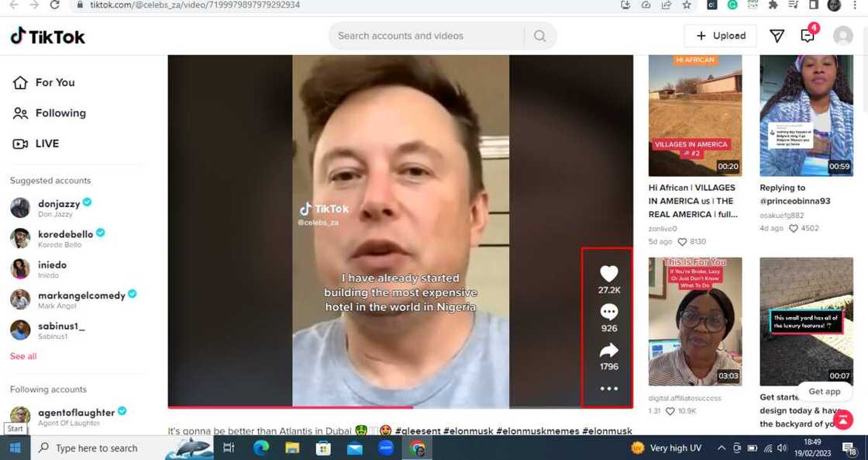Open the donjazzy suggested account thumbnail

(19, 207)
